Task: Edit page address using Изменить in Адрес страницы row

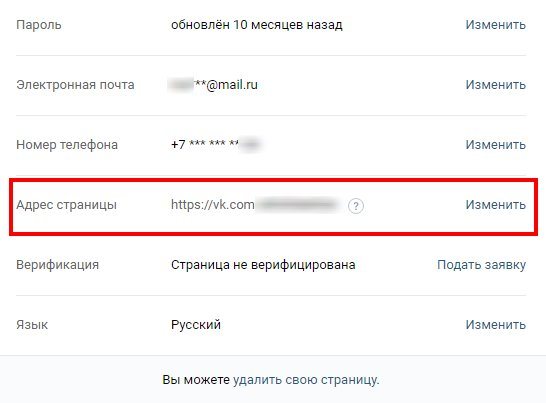Action: point(496,204)
